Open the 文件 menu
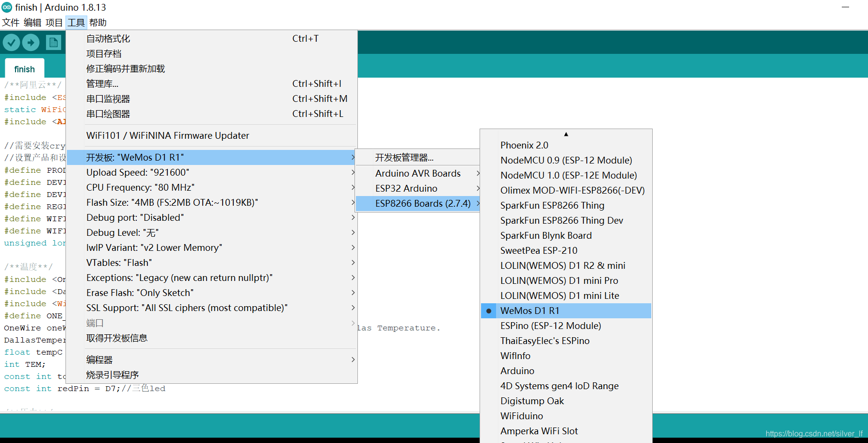 pos(11,22)
